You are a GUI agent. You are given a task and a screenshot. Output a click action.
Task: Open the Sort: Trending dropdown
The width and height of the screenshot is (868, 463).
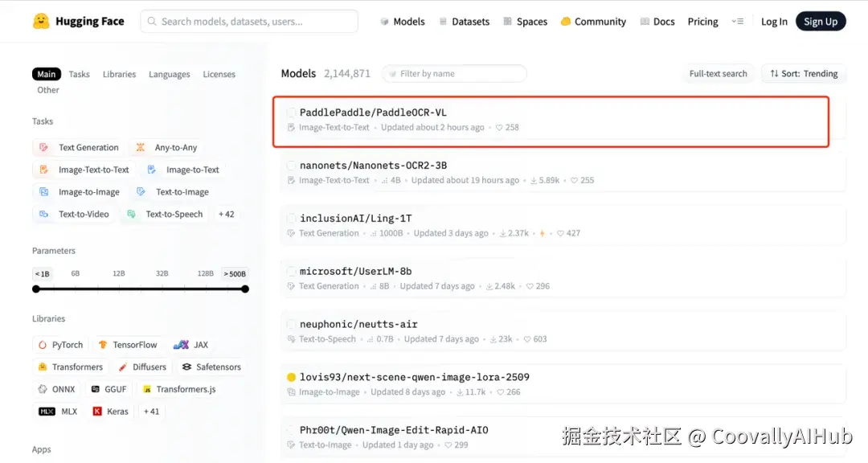click(803, 73)
